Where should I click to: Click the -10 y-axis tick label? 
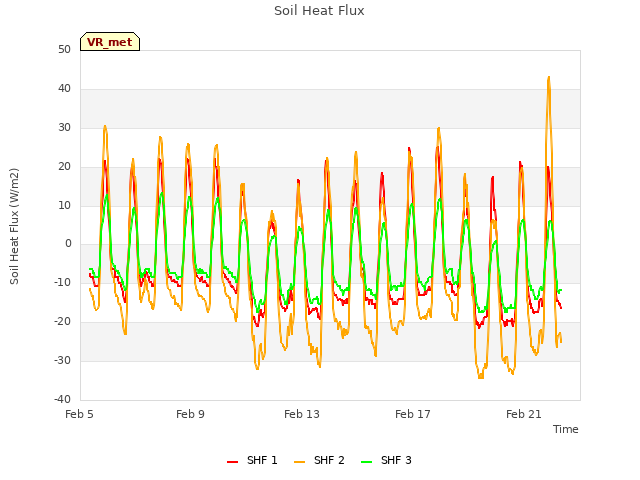(62, 282)
